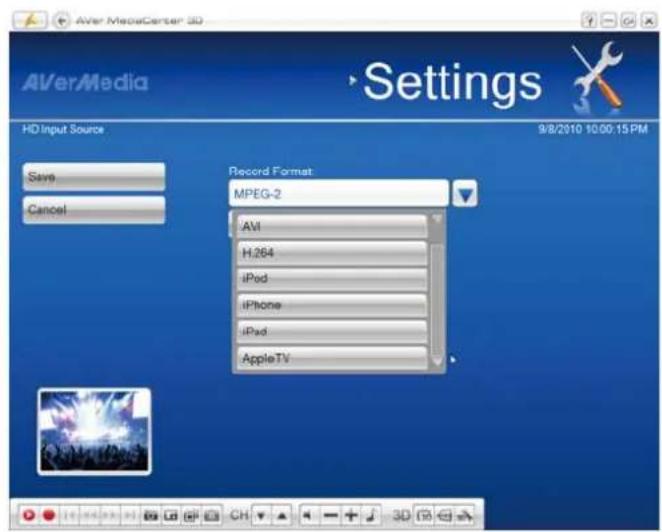Click the HD Input Source label
662x532 pixels.
tap(63, 129)
